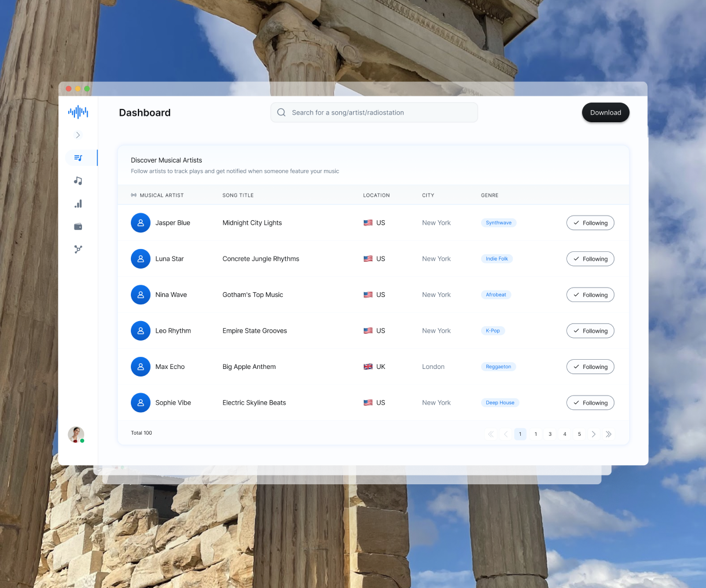Viewport: 706px width, 588px height.
Task: Click the US flag in Nina Wave row
Action: pos(368,295)
